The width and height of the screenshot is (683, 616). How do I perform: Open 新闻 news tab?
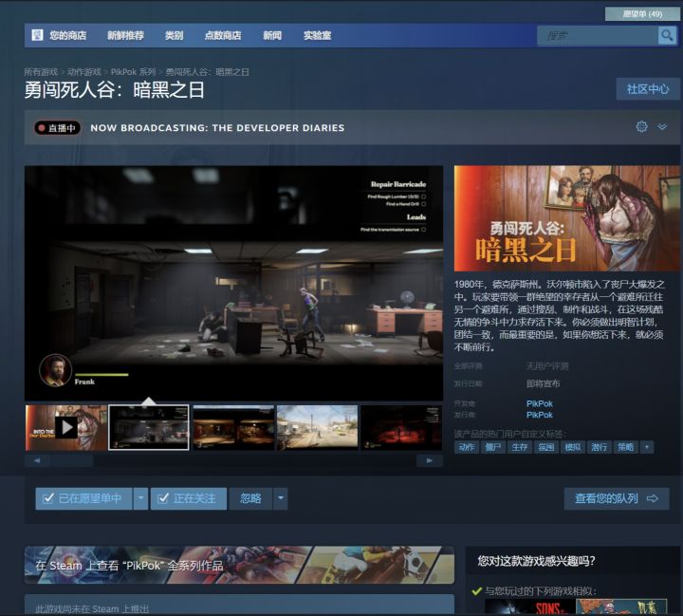pyautogui.click(x=272, y=35)
